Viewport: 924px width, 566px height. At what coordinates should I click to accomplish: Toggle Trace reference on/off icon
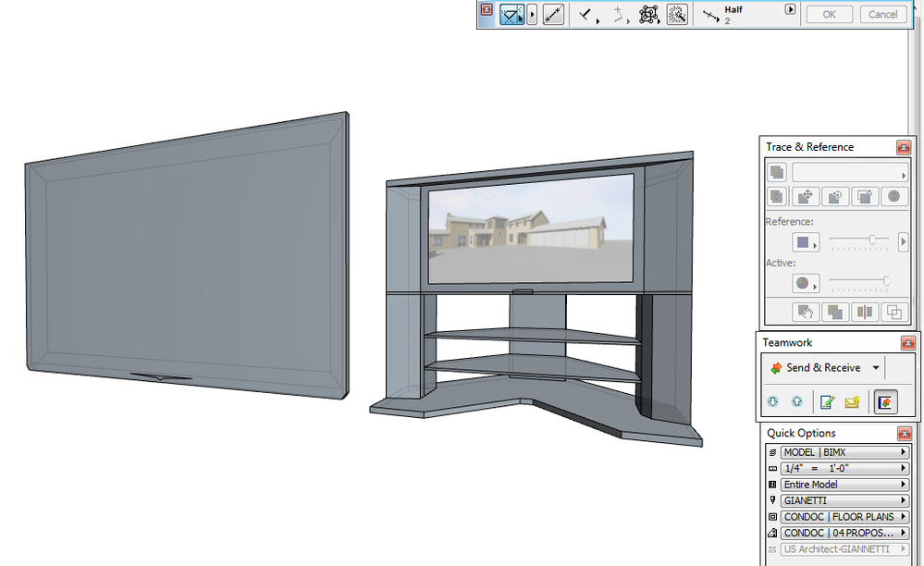[x=777, y=172]
